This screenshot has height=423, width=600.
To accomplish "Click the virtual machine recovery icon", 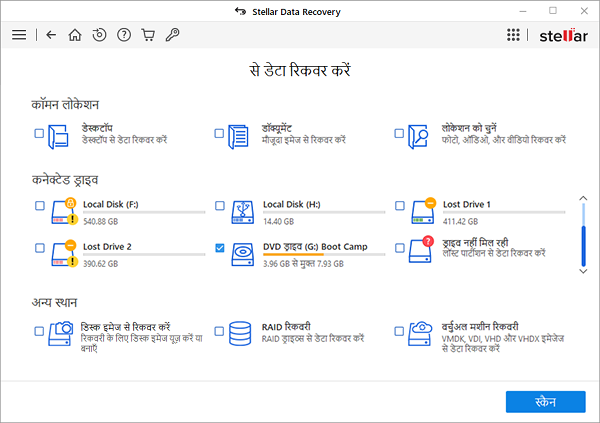I will click(x=420, y=333).
